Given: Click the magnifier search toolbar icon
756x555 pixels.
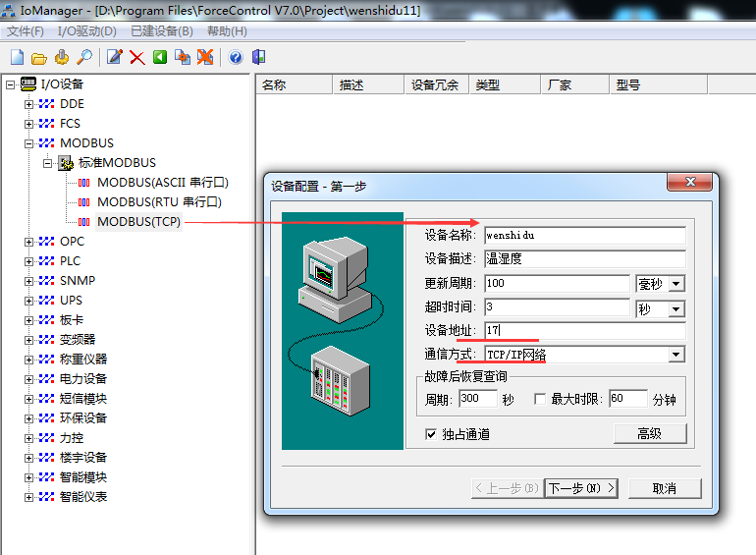Looking at the screenshot, I should (84, 57).
